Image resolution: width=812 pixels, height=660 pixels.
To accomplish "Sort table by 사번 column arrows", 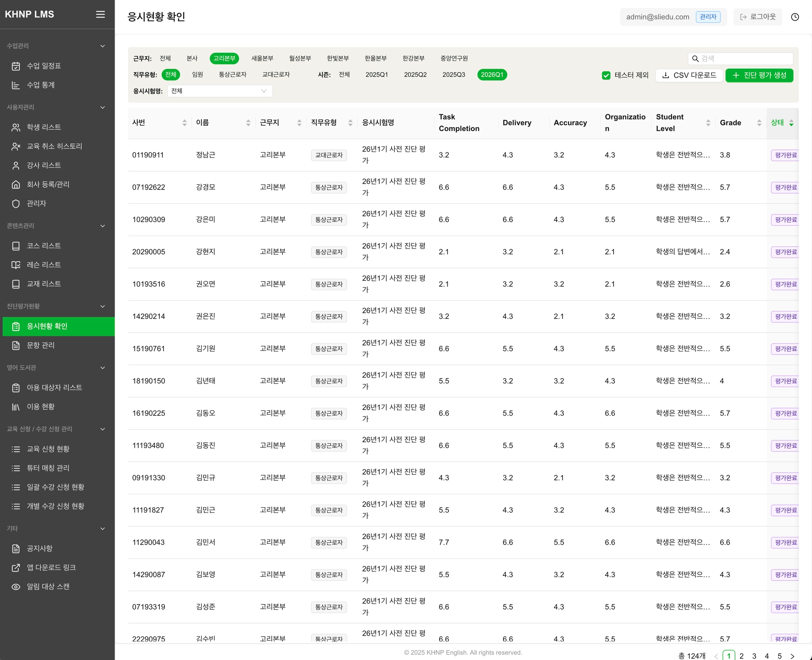I will [x=184, y=123].
